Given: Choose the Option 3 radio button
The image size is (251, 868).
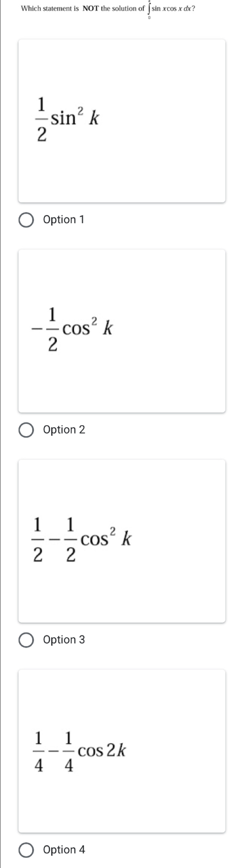Looking at the screenshot, I should point(26,640).
